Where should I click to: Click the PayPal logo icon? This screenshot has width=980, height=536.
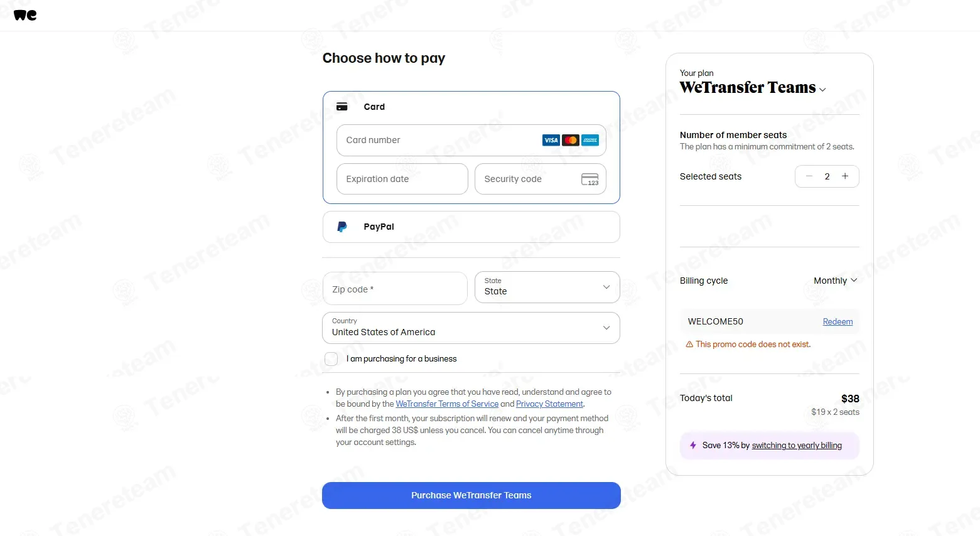tap(342, 227)
